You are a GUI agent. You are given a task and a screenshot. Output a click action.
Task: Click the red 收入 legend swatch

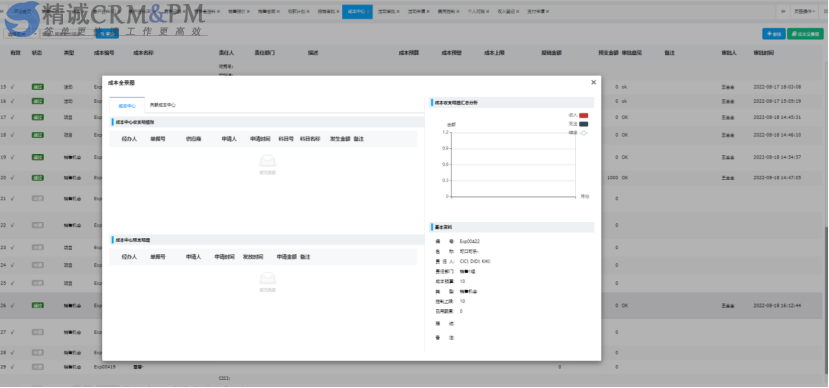tap(584, 115)
